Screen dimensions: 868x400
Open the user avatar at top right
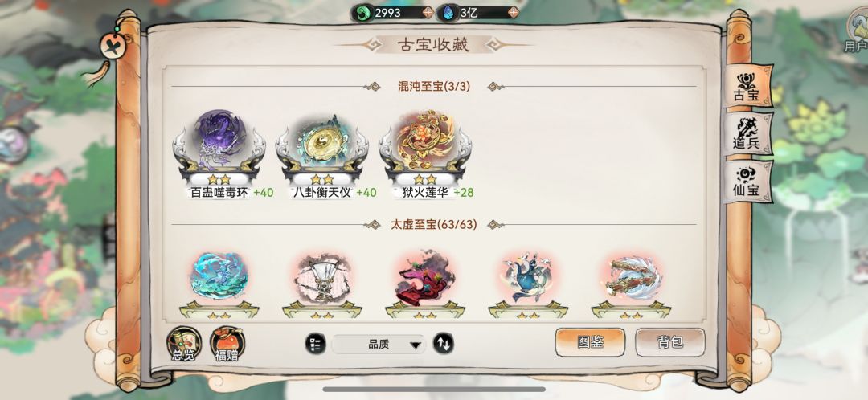(858, 31)
